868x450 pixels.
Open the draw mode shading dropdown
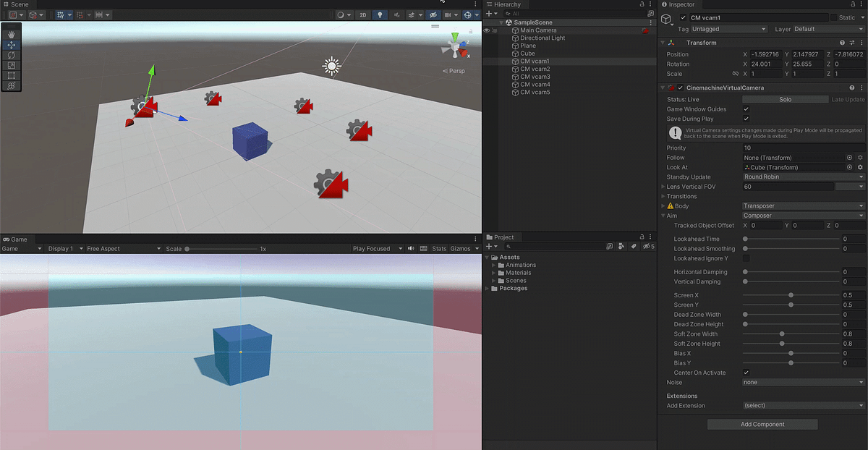(x=344, y=14)
